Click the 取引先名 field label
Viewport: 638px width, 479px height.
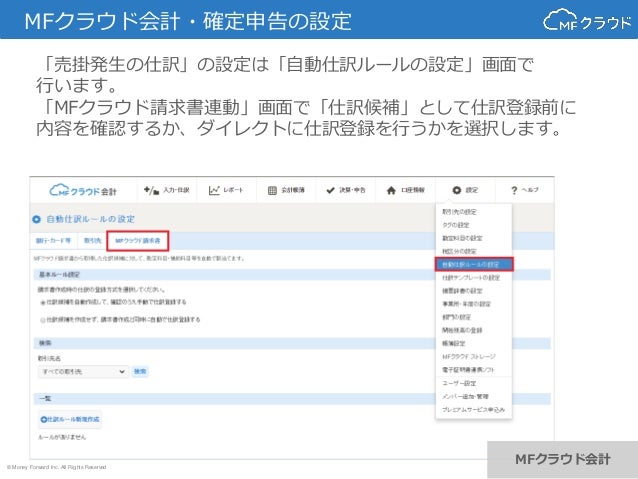point(49,358)
